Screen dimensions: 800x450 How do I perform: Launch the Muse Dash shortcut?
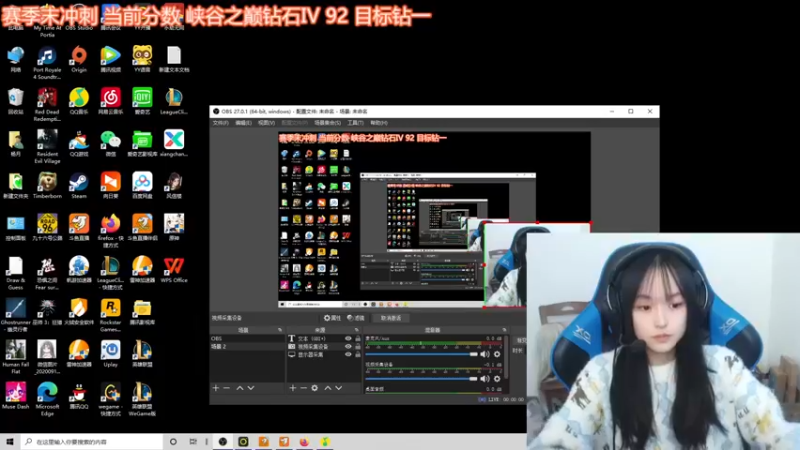click(15, 396)
